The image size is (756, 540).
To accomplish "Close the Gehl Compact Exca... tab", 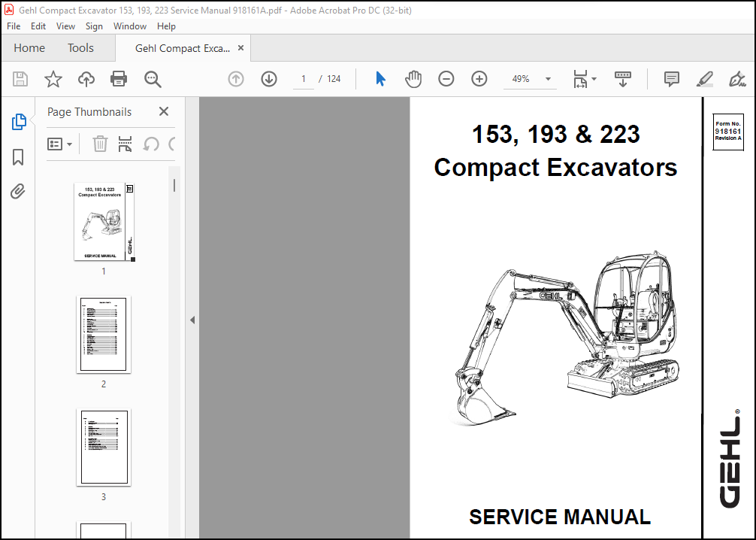I will point(240,48).
